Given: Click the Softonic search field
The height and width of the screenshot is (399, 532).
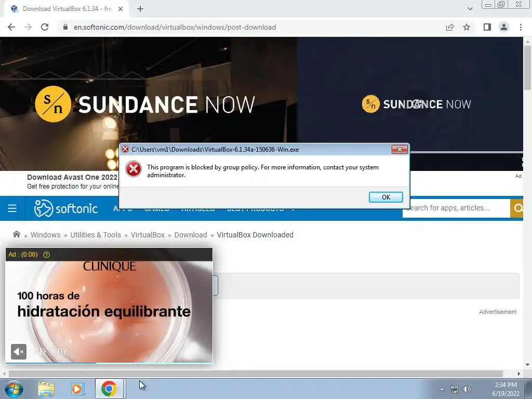Looking at the screenshot, I should tap(456, 208).
